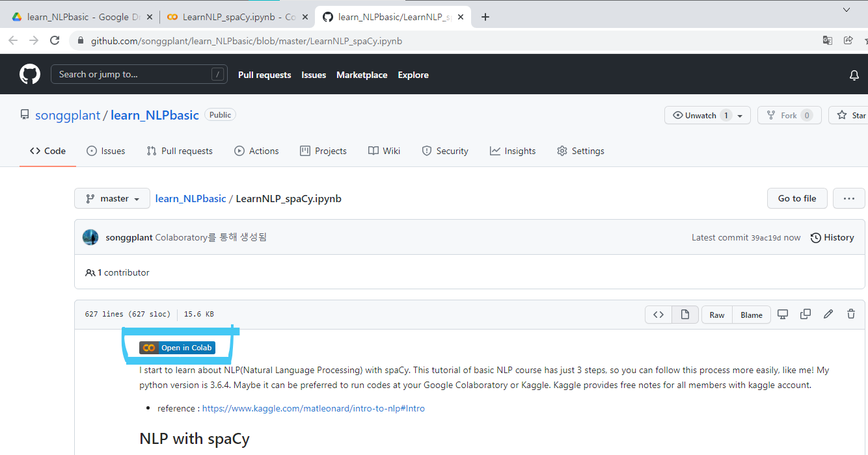The height and width of the screenshot is (455, 868).
Task: Delete the file using the trash icon
Action: click(851, 314)
